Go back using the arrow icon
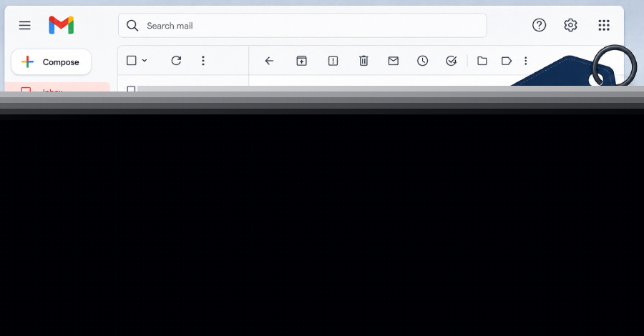The height and width of the screenshot is (336, 644). (269, 61)
